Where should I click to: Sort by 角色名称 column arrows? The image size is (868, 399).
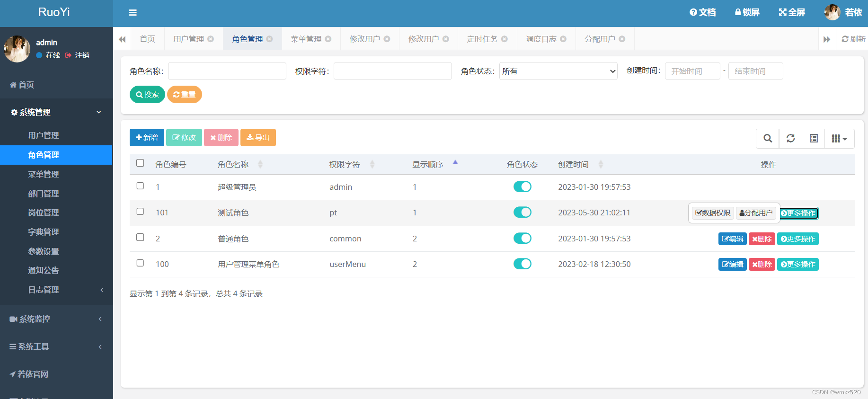click(x=260, y=164)
